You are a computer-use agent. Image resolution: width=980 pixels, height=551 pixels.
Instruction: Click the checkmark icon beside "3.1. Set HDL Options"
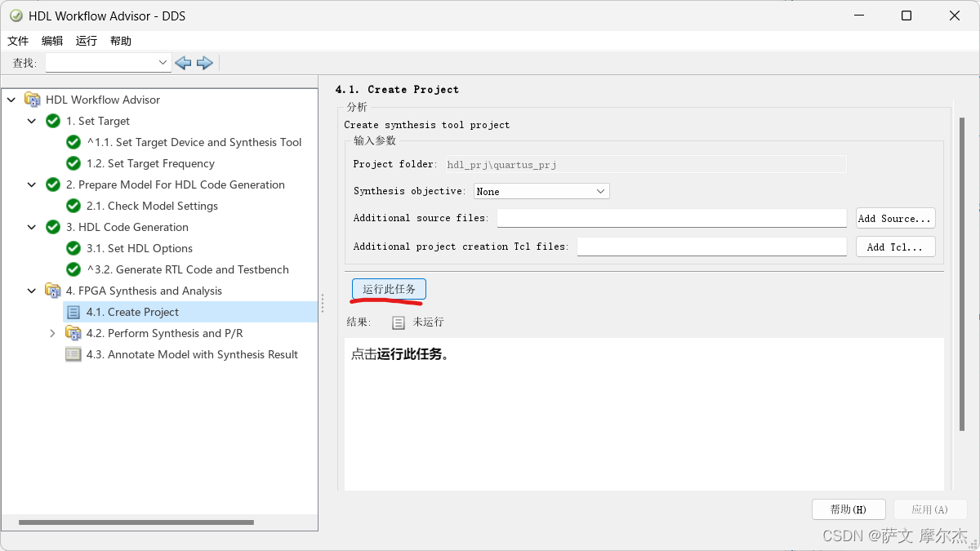pos(73,248)
